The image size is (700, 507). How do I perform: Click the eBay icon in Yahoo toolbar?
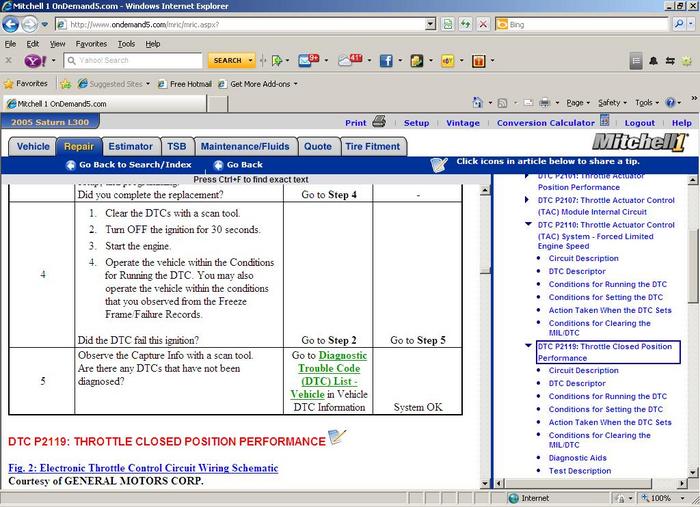tap(447, 60)
